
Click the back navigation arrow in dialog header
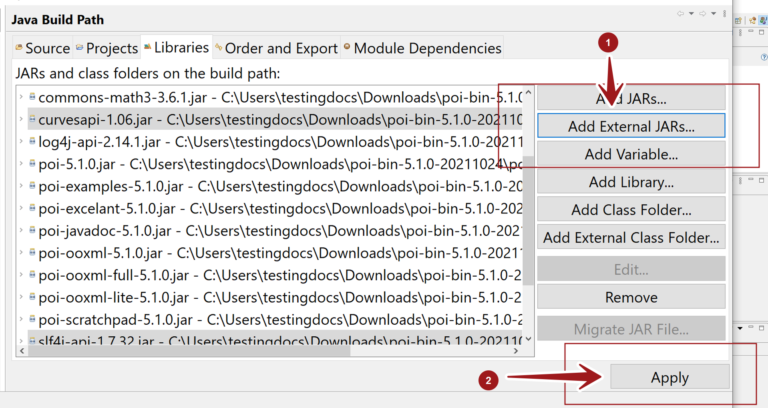(x=680, y=14)
